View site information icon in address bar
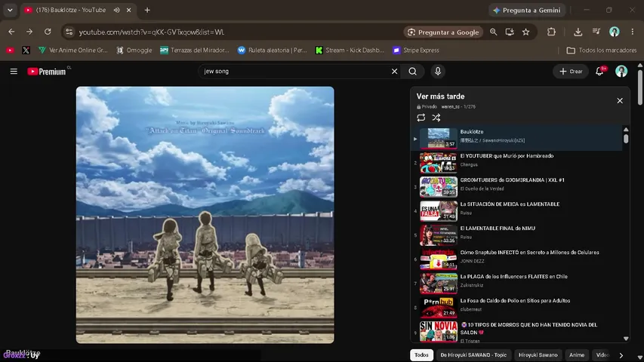Image resolution: width=644 pixels, height=362 pixels. tap(69, 32)
